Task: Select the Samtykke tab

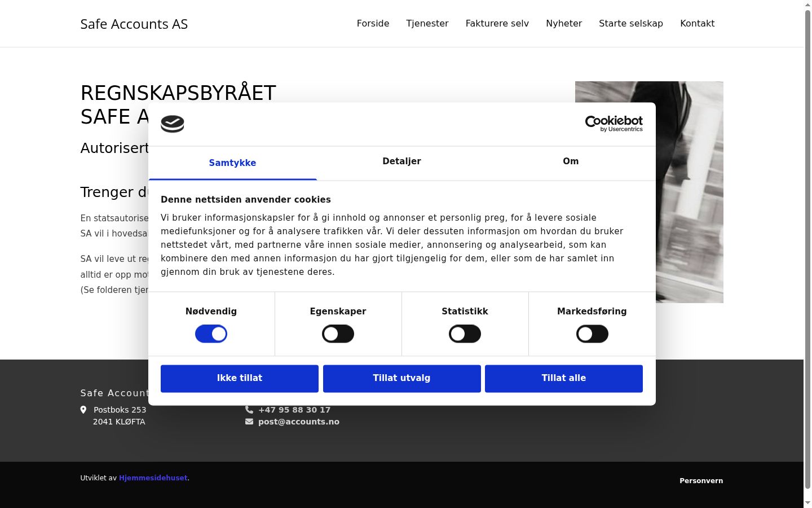Action: (x=232, y=163)
